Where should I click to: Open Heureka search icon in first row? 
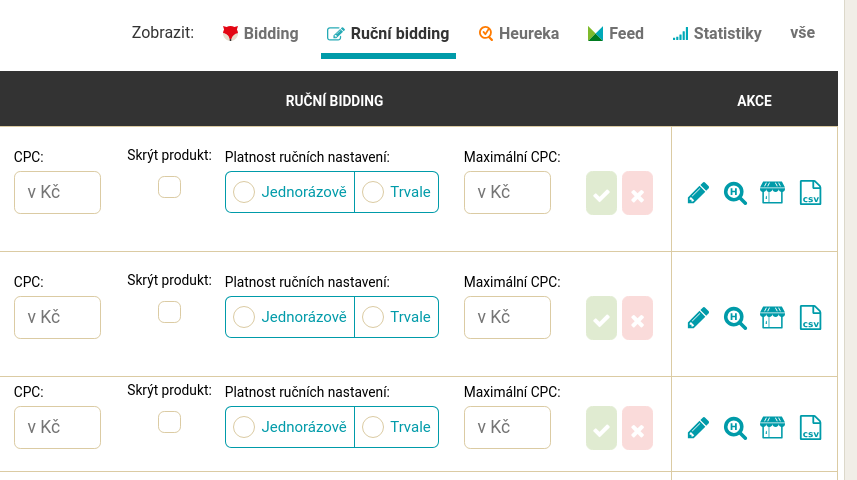coord(735,193)
